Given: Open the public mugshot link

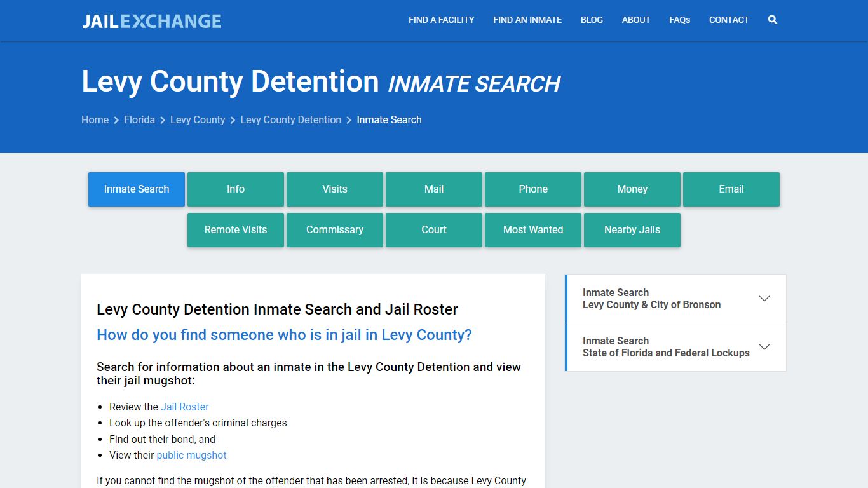Looking at the screenshot, I should [x=191, y=455].
